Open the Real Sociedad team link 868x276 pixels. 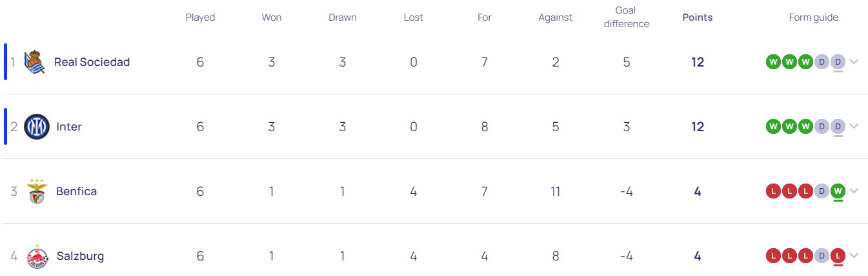(x=92, y=62)
